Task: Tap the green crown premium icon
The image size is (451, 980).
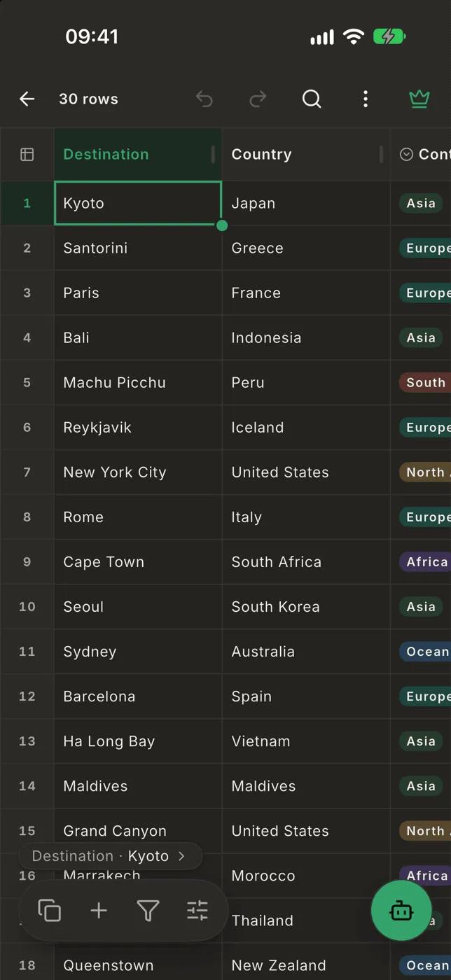Action: tap(419, 99)
